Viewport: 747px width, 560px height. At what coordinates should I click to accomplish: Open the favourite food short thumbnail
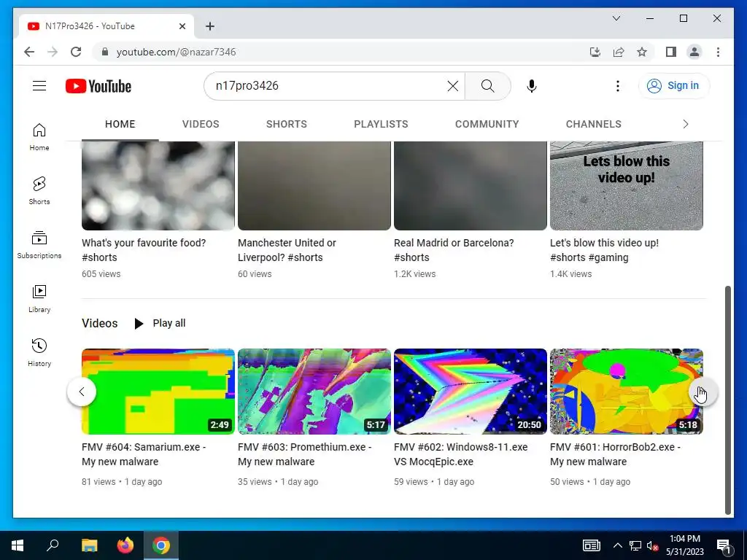pos(158,186)
